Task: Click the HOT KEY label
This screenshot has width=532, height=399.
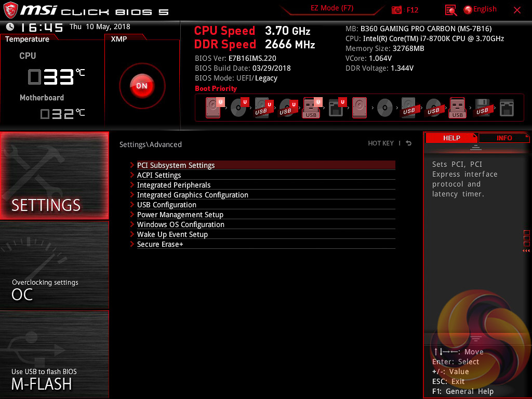Action: click(381, 143)
